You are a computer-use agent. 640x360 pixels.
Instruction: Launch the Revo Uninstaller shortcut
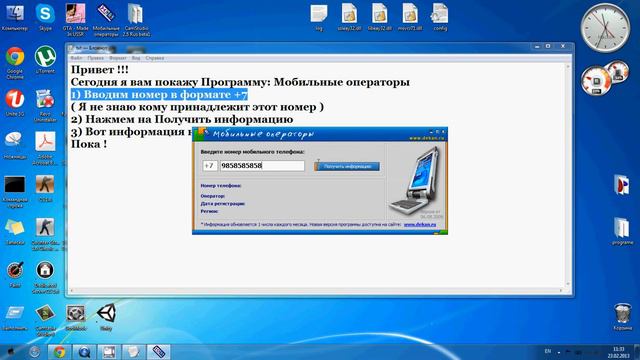[x=45, y=105]
